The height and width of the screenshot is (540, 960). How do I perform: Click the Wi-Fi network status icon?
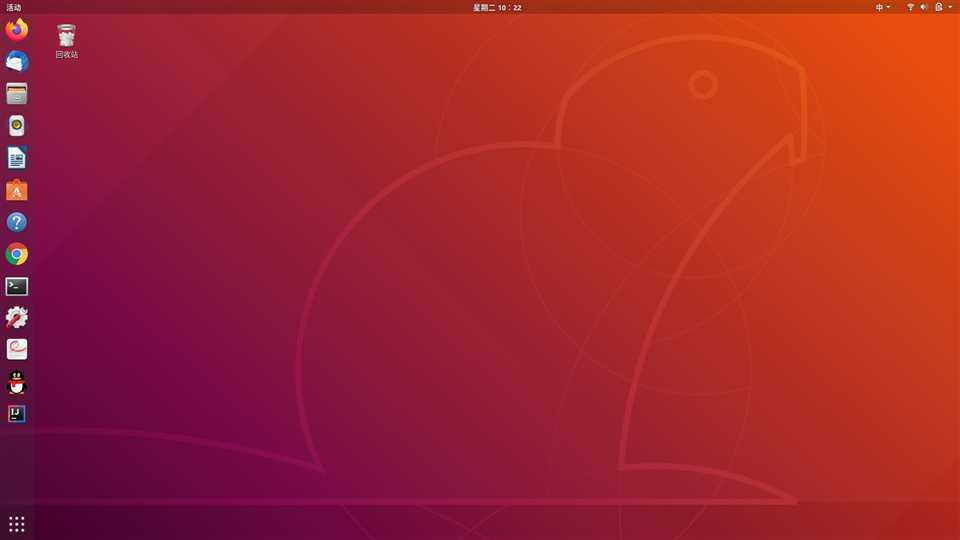[x=910, y=7]
